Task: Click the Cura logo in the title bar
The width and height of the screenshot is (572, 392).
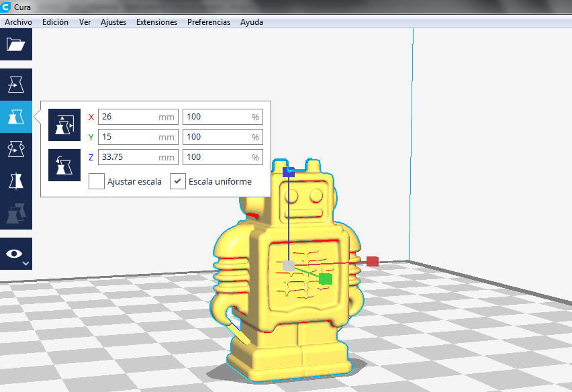Action: 6,7
